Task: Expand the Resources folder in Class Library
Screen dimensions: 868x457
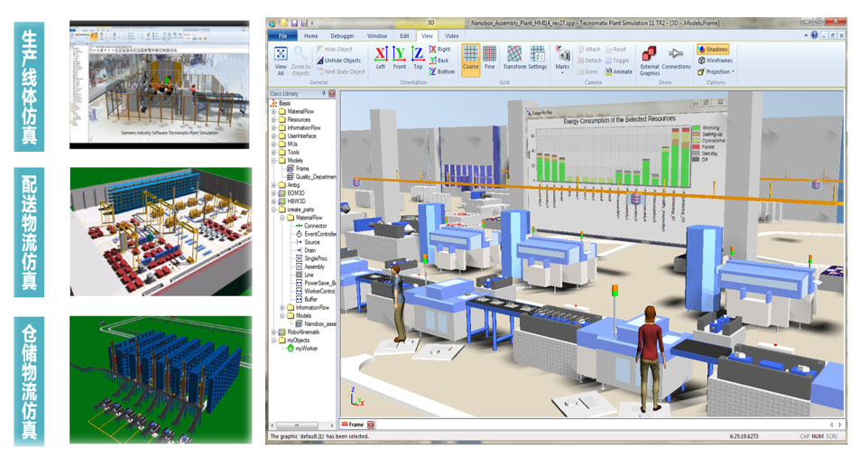Action: click(273, 120)
